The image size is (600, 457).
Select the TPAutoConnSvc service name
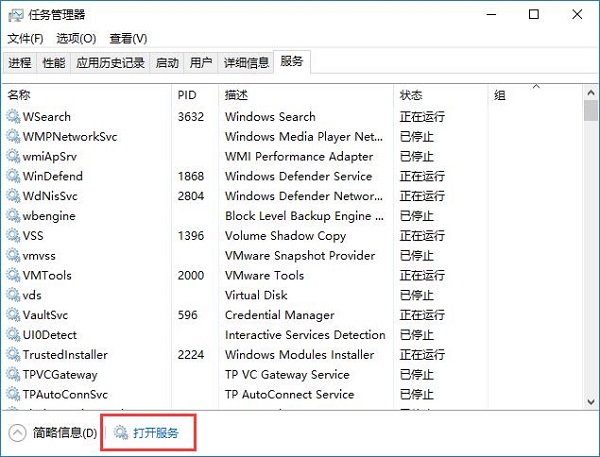coord(65,395)
